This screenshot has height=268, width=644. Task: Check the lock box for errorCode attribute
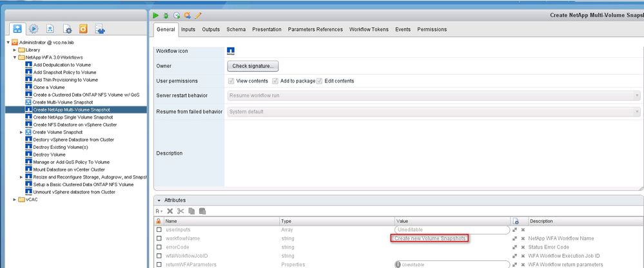point(159,247)
